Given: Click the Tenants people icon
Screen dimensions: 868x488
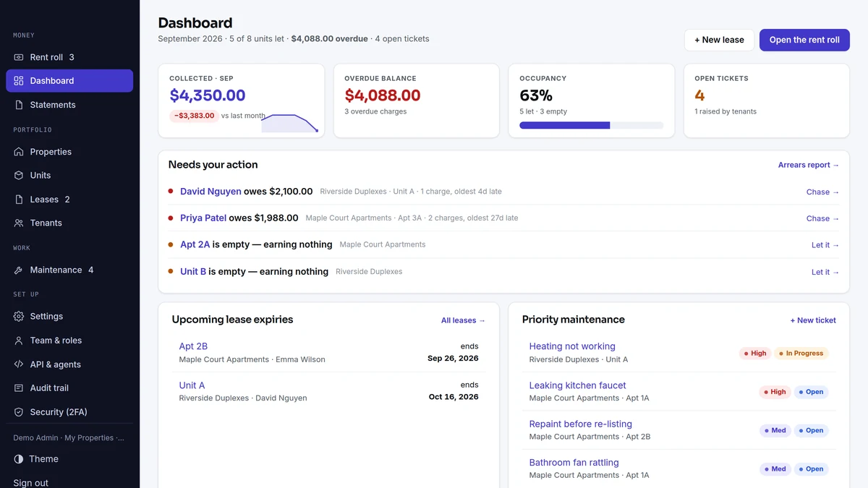Looking at the screenshot, I should [x=19, y=223].
